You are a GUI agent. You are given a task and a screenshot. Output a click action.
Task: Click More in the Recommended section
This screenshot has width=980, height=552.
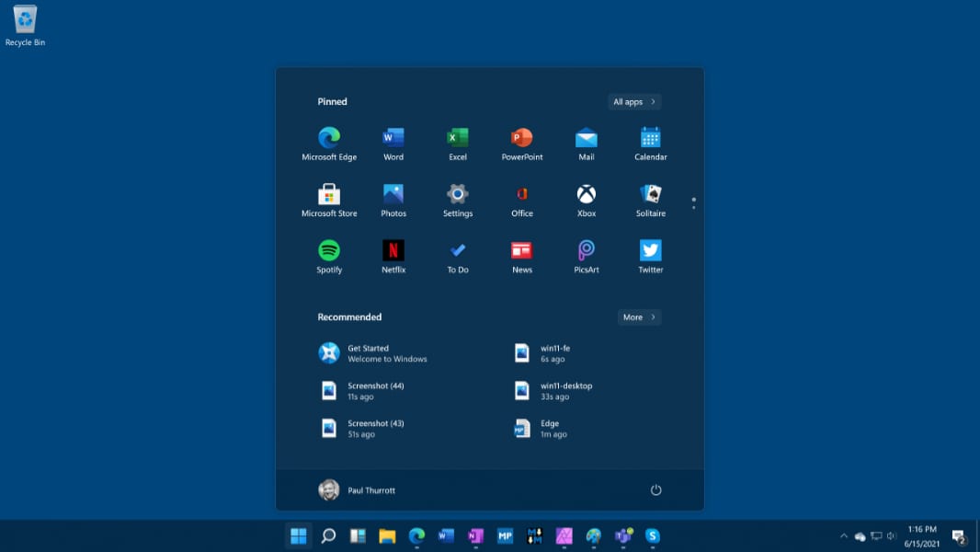click(x=639, y=317)
